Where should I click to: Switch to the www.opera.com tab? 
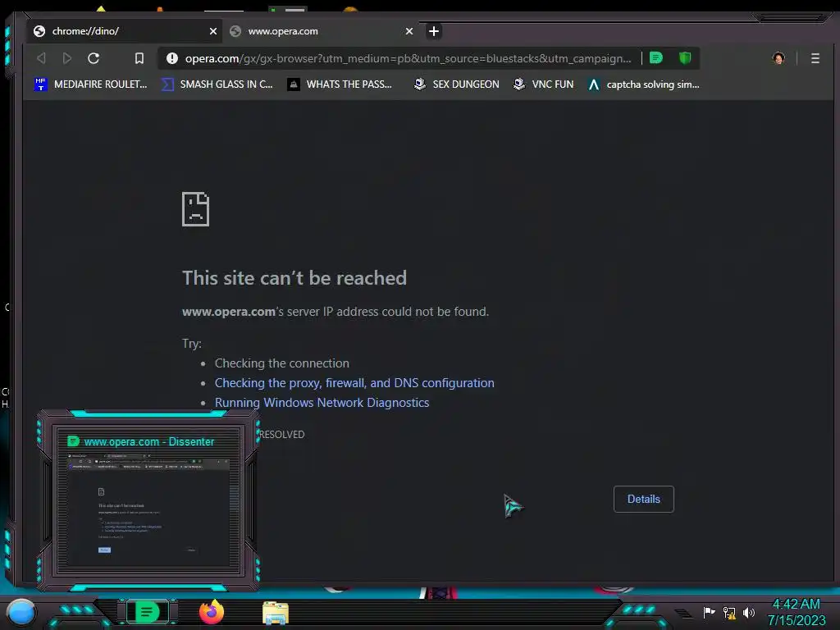[x=321, y=31]
